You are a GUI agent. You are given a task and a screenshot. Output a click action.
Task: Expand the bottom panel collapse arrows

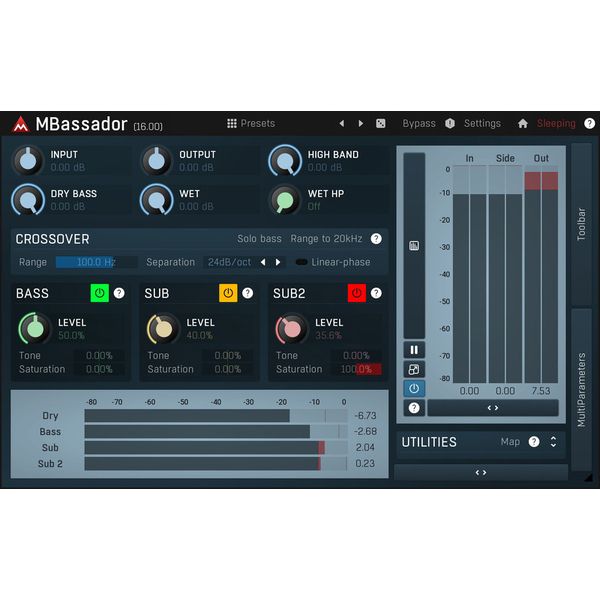coord(481,473)
